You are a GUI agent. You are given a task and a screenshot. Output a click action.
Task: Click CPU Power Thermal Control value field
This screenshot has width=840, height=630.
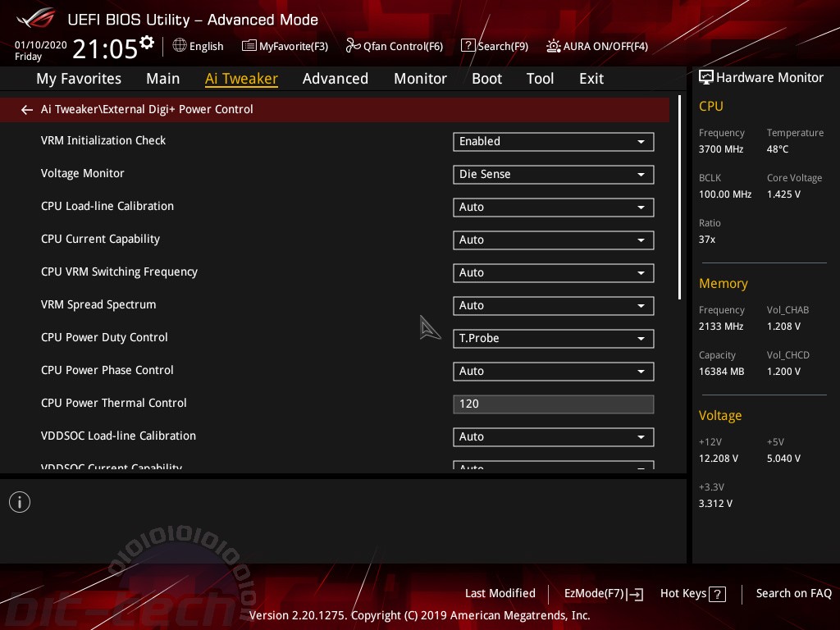coord(554,404)
